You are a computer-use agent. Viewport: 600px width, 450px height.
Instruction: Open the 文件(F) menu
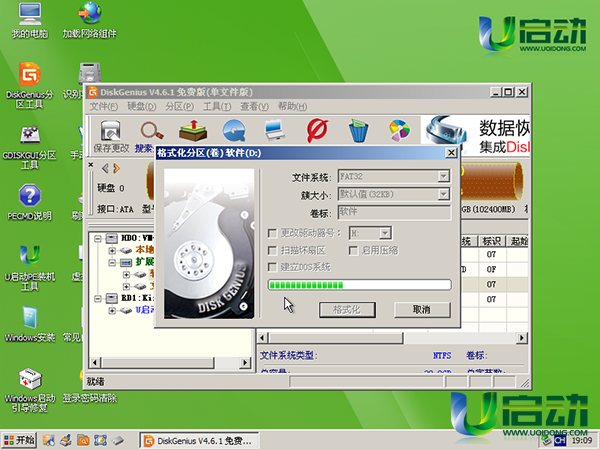pos(104,106)
